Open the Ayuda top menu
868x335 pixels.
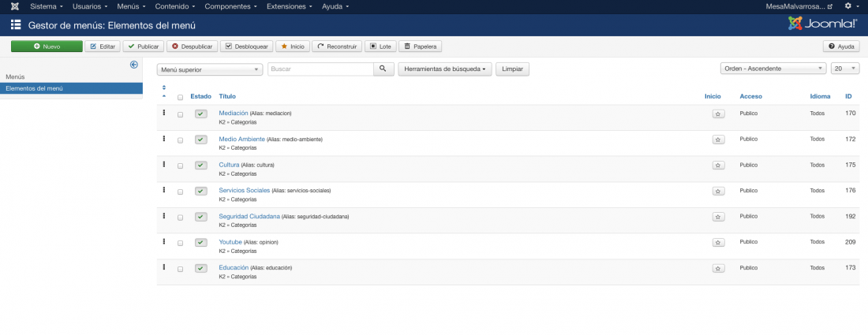(x=335, y=6)
